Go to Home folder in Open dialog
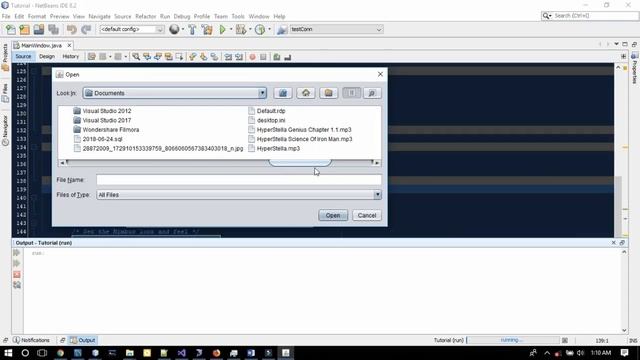This screenshot has height=360, width=640. [x=306, y=93]
